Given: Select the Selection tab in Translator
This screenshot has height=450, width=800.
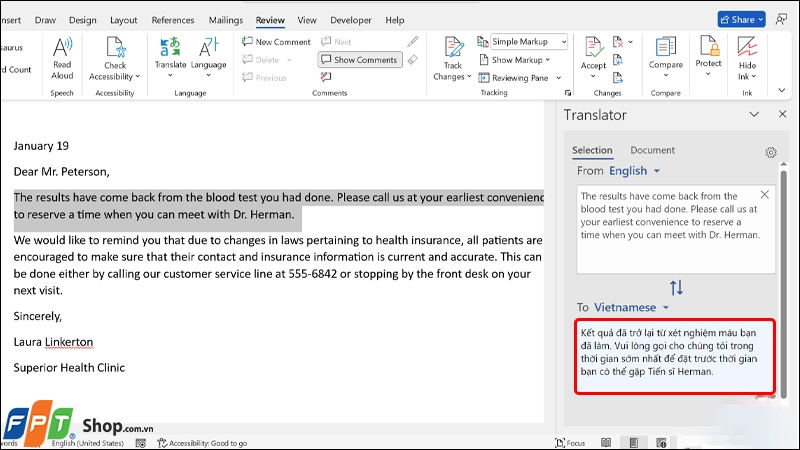Looking at the screenshot, I should click(592, 150).
